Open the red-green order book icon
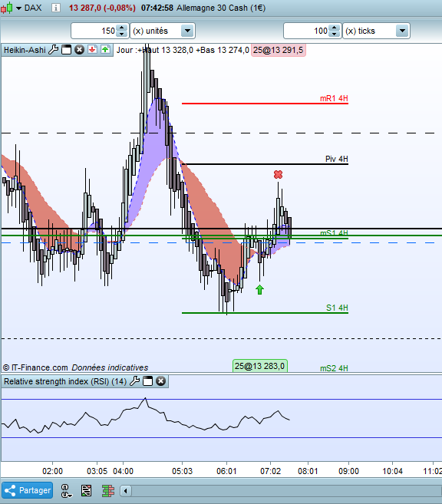This screenshot has height=504, width=442. point(108,491)
